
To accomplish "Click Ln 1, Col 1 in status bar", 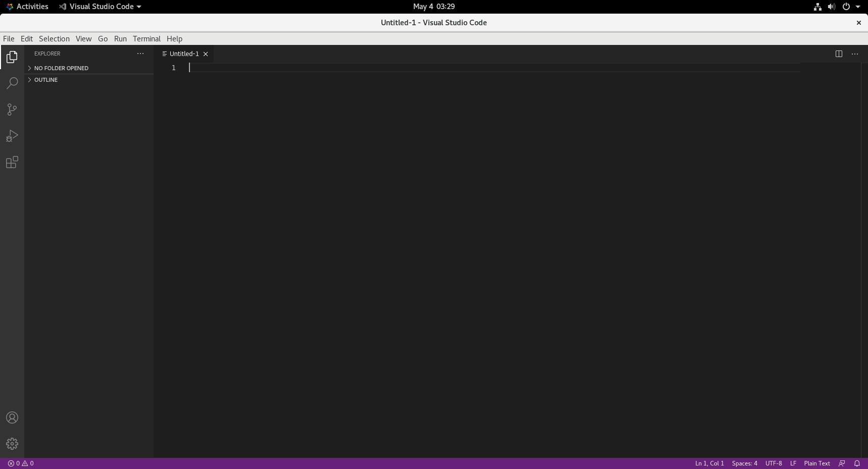I will pos(709,463).
